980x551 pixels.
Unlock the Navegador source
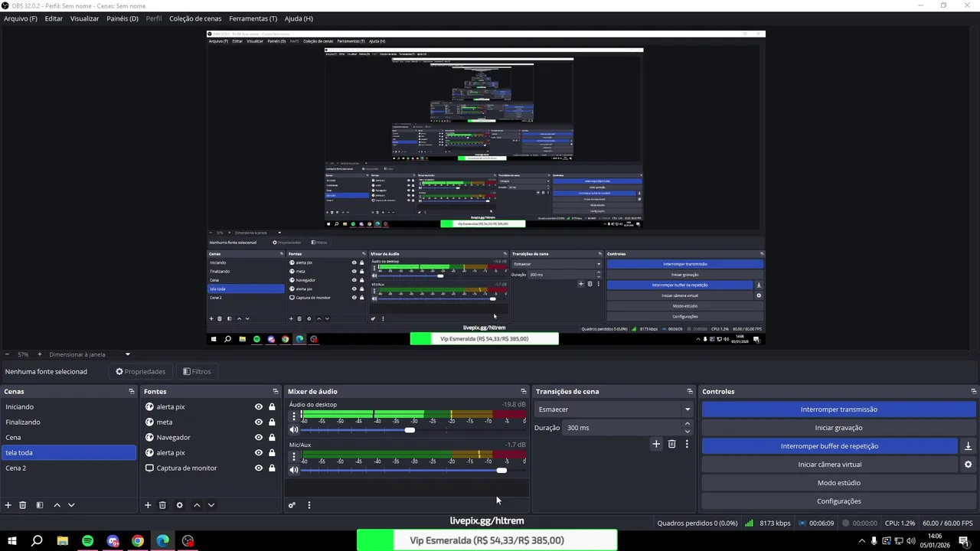pos(272,438)
